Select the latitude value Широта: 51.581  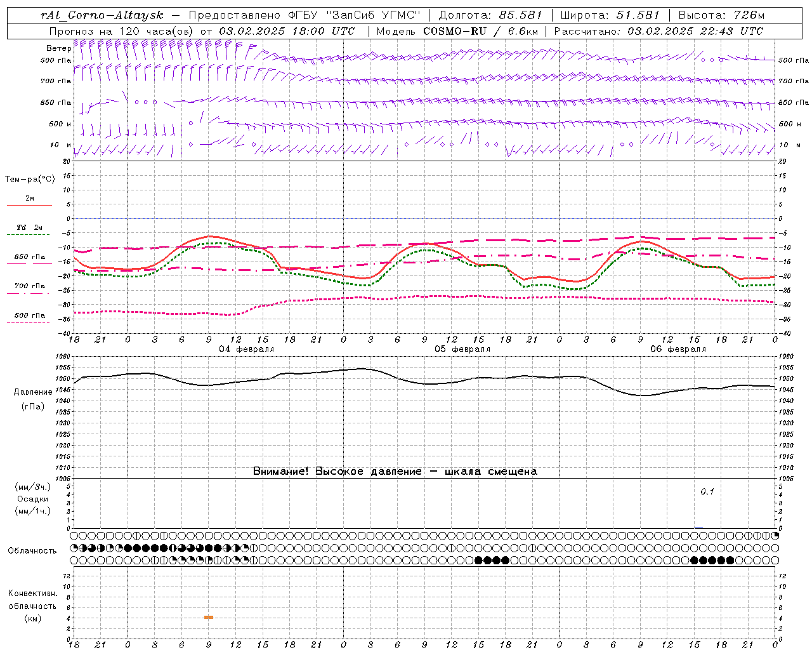tap(610, 15)
